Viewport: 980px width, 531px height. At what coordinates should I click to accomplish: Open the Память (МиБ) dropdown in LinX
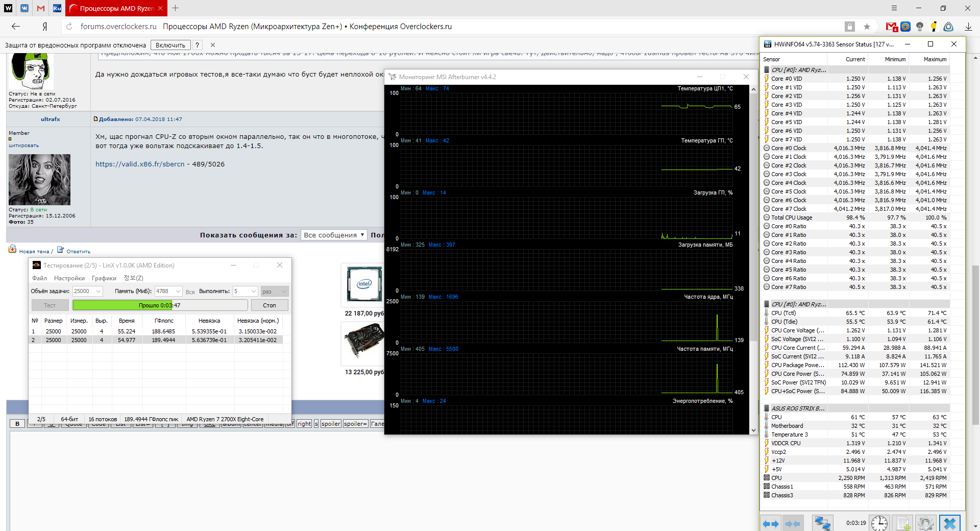coord(178,291)
